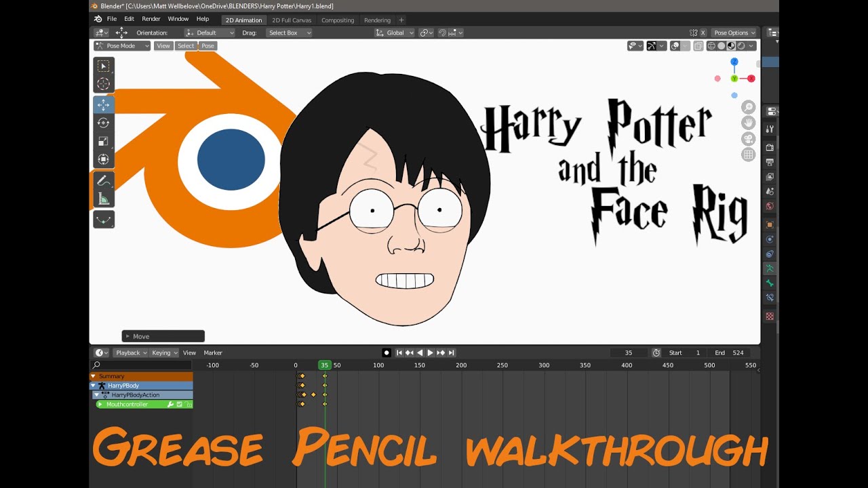This screenshot has height=488, width=868.
Task: Switch to solid viewport shading
Action: coord(722,46)
